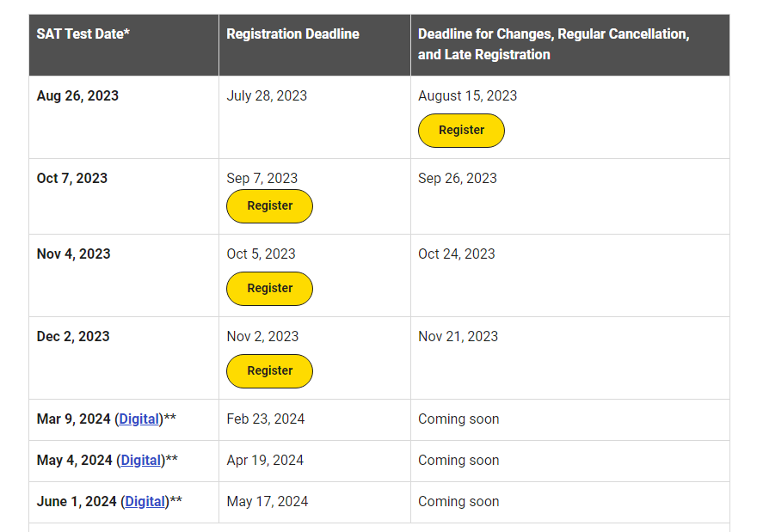
Task: Open Digital link for Mar 9, 2024
Action: [x=139, y=419]
